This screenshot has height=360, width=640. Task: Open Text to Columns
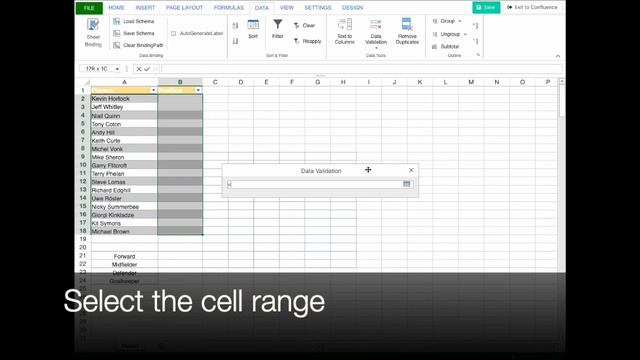344,31
